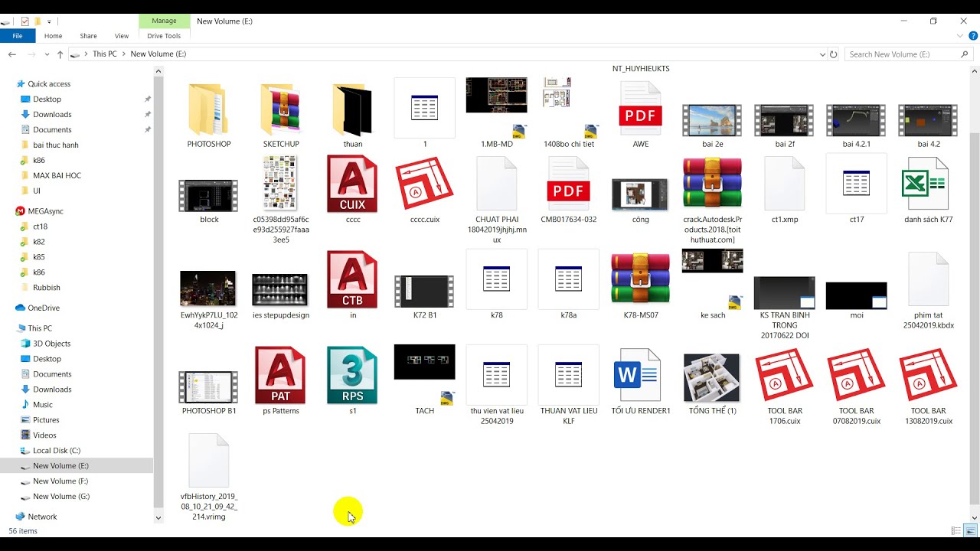Select the vfbHistory vrimg file
The width and height of the screenshot is (980, 551).
(209, 461)
